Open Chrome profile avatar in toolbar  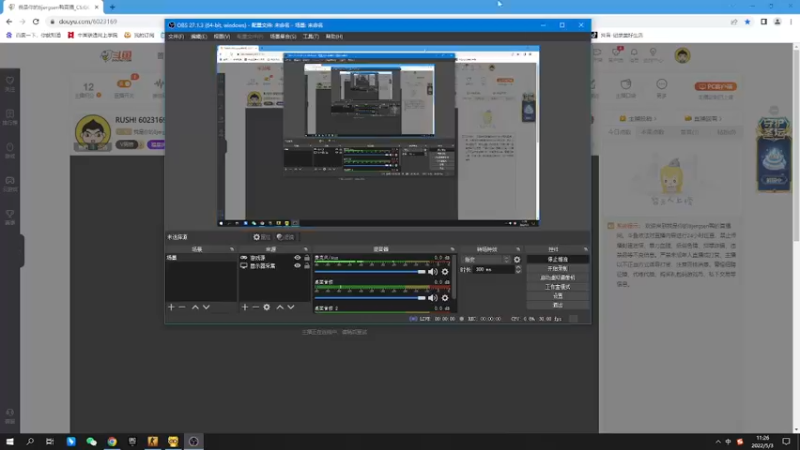[777, 22]
